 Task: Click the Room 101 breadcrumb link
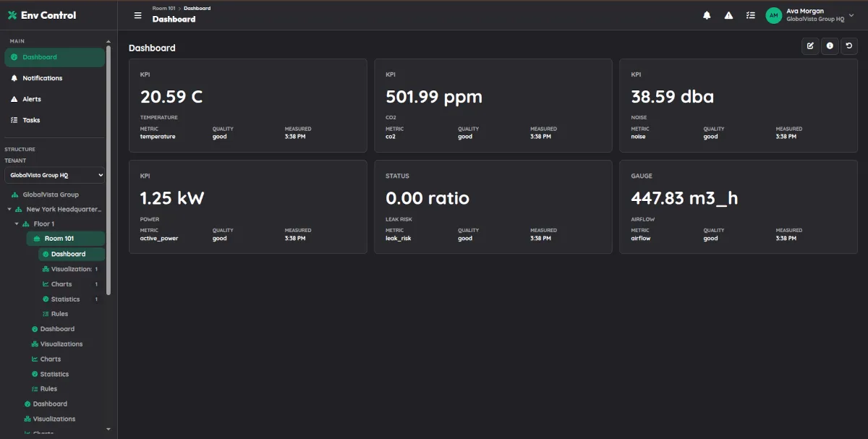(x=163, y=8)
